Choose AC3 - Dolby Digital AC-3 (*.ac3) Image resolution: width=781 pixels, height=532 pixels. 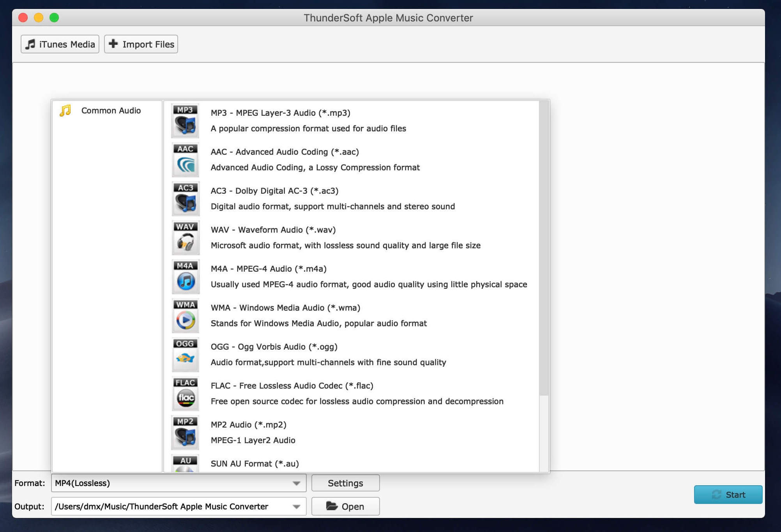point(275,191)
